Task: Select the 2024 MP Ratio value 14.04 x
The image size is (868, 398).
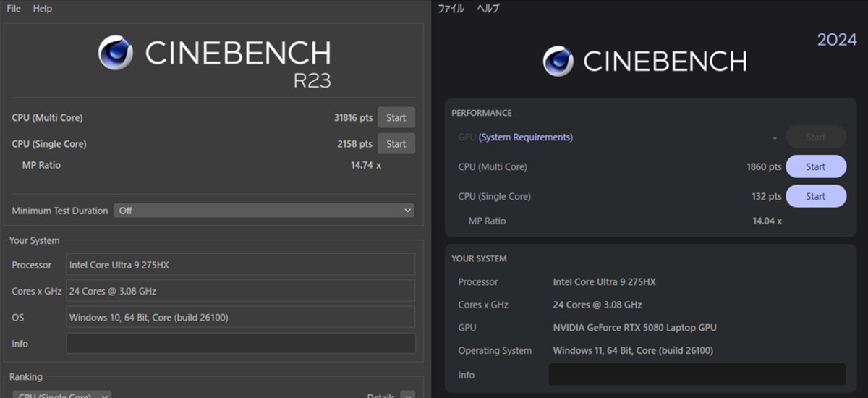Action: 767,221
